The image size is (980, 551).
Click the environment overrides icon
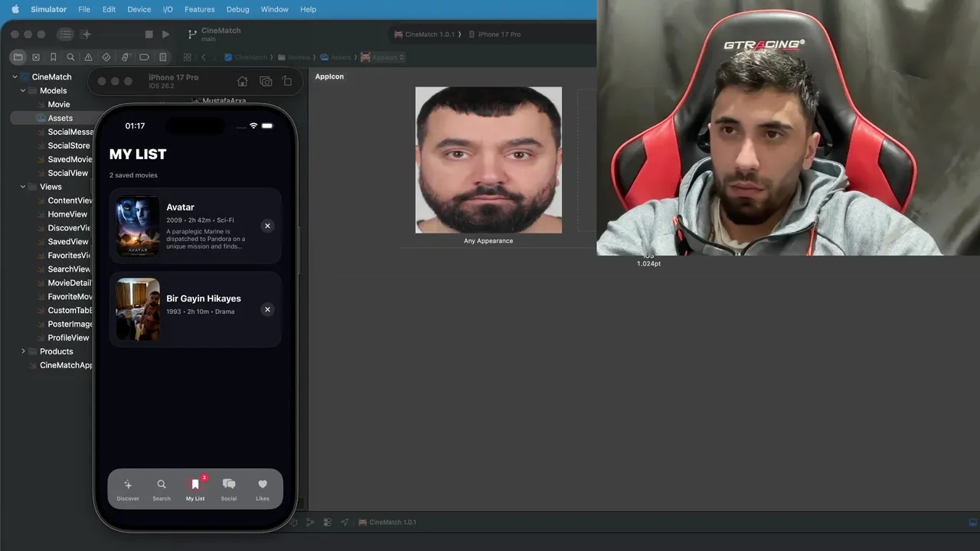327,522
